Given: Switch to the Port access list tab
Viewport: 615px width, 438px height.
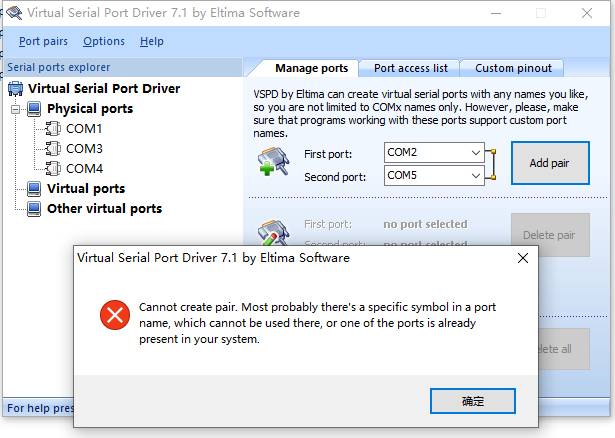Looking at the screenshot, I should [411, 68].
